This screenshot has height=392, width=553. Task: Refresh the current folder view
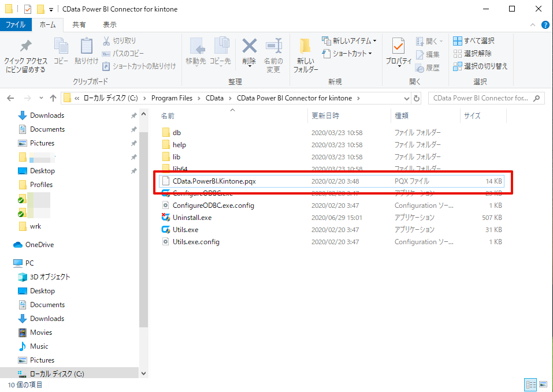417,98
